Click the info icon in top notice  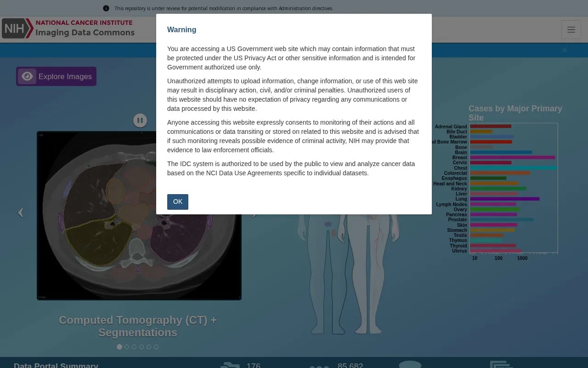tap(106, 8)
